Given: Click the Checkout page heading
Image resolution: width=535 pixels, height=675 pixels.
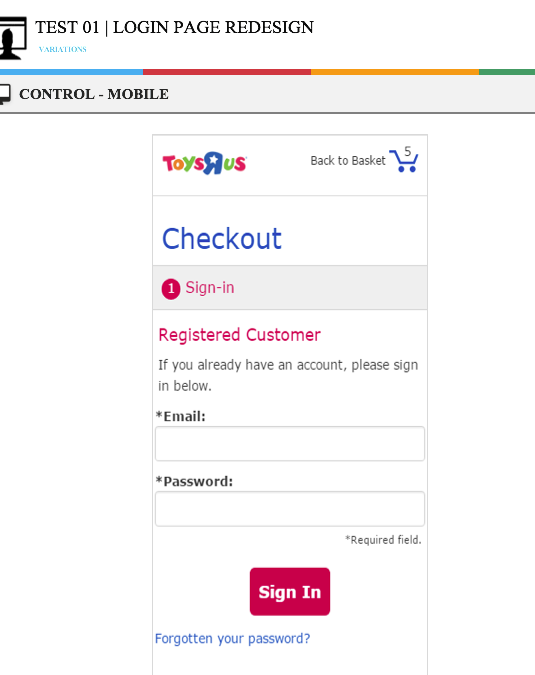Looking at the screenshot, I should pos(222,238).
